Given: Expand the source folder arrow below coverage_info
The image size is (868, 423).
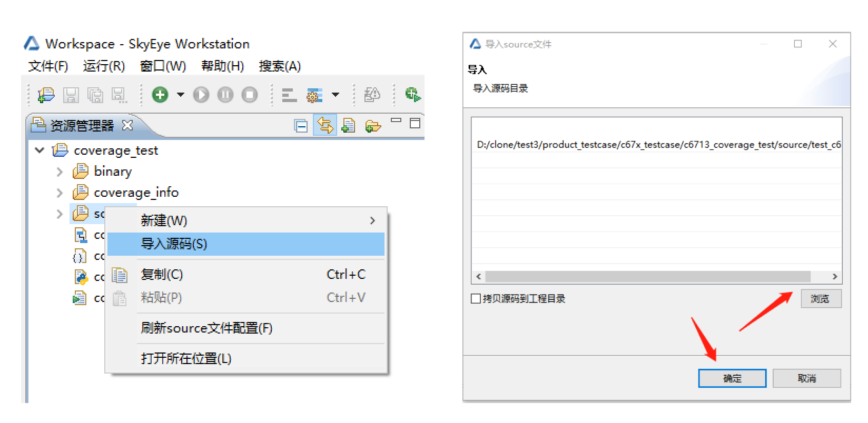Looking at the screenshot, I should pyautogui.click(x=60, y=214).
